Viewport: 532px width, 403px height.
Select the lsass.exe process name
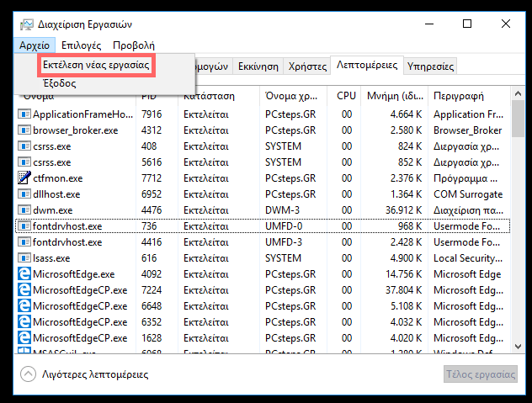[x=51, y=258]
